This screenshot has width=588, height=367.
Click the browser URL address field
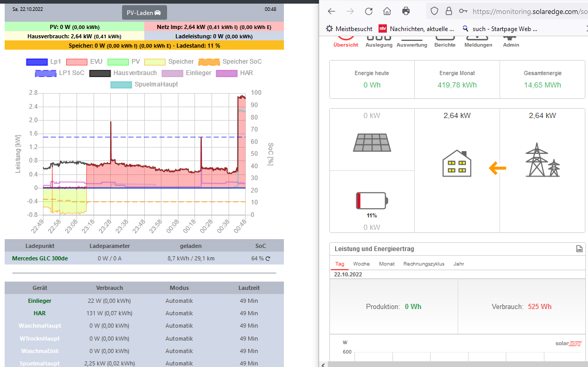(x=527, y=11)
